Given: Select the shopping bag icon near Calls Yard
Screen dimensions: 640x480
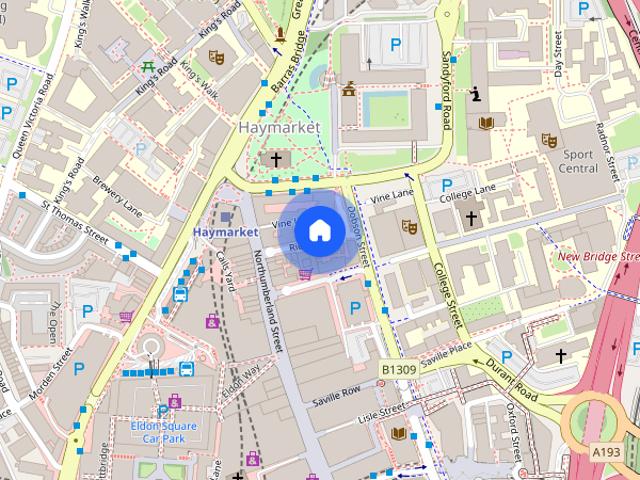Looking at the screenshot, I should coord(212,321).
